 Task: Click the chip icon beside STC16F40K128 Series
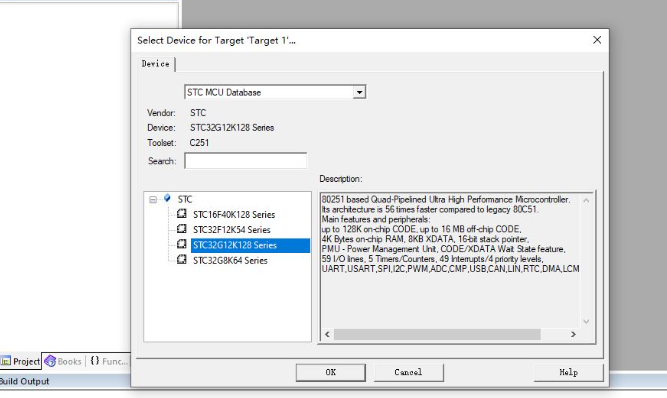[182, 214]
